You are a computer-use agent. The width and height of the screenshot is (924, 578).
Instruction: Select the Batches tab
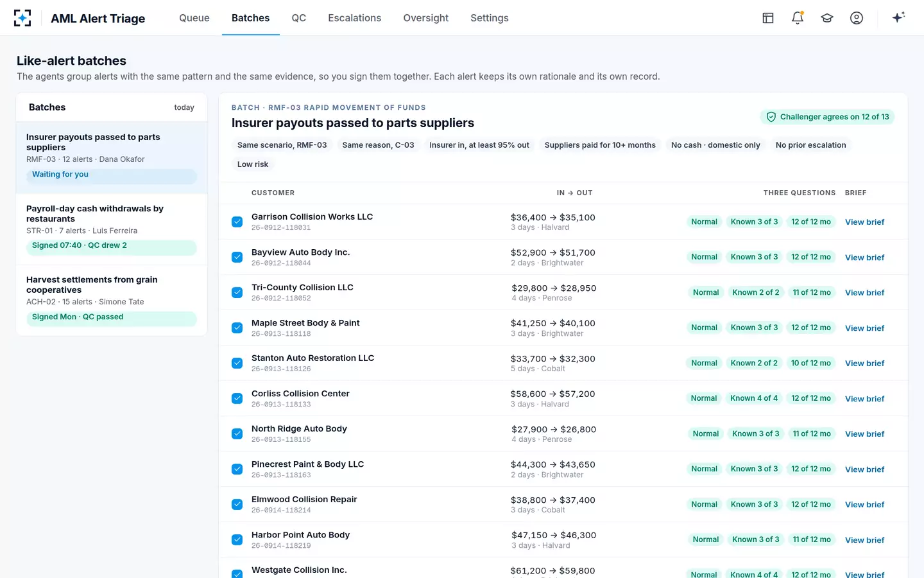[250, 18]
